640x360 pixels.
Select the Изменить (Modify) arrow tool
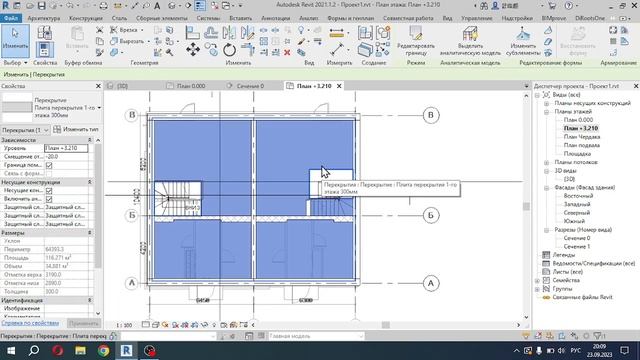click(x=15, y=41)
